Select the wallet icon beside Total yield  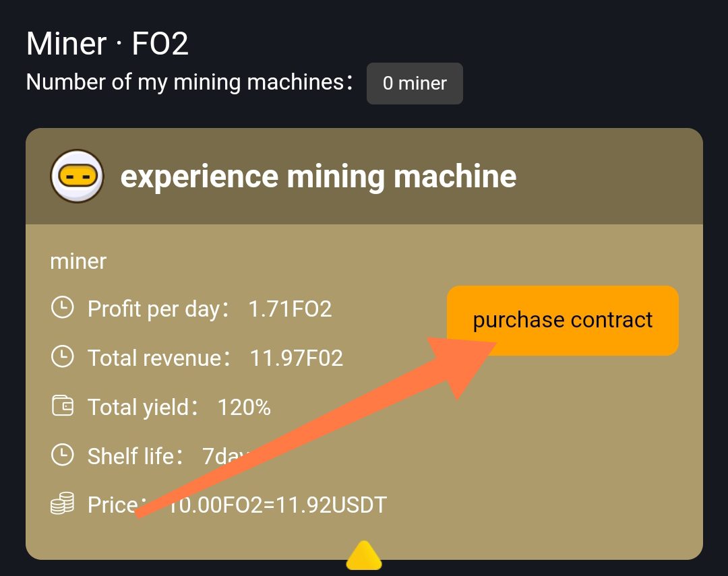(x=63, y=406)
